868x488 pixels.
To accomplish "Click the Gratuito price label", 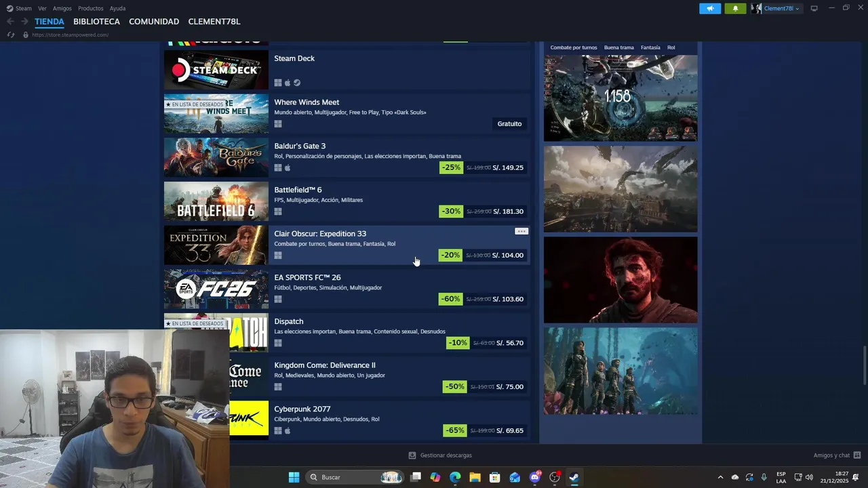I will coord(509,124).
